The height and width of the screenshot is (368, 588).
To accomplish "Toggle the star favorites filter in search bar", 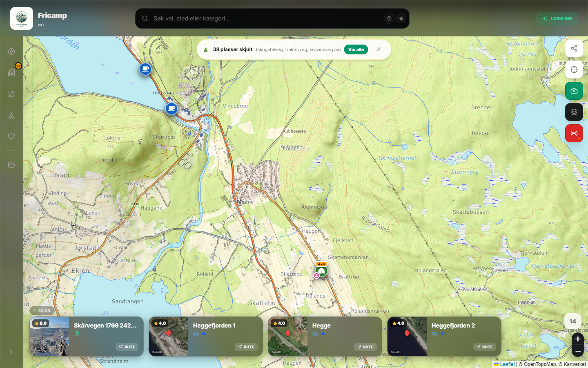I will tap(401, 18).
